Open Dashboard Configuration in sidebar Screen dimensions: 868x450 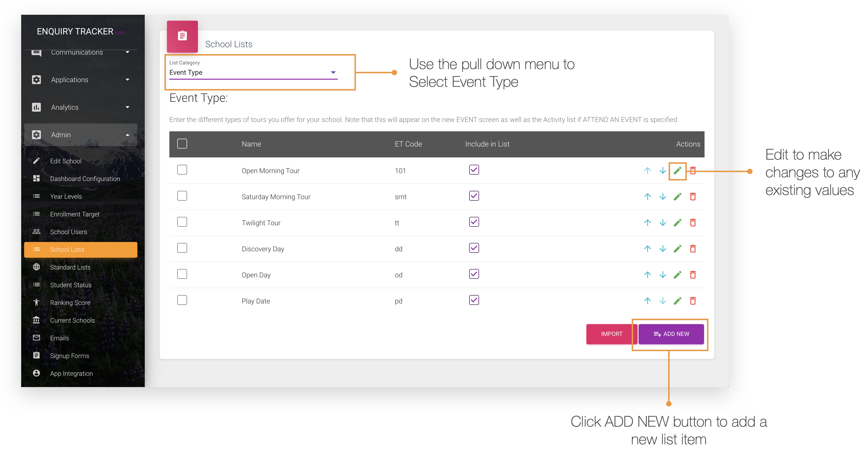tap(81, 179)
